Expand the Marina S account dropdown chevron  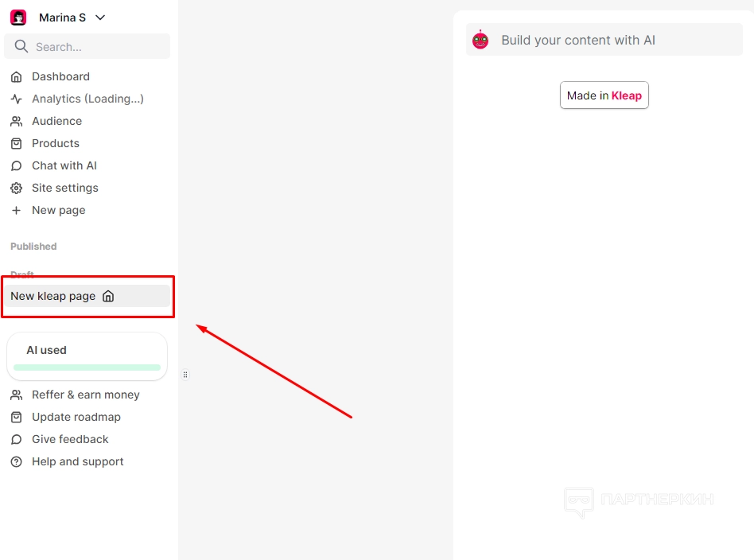[x=99, y=17]
